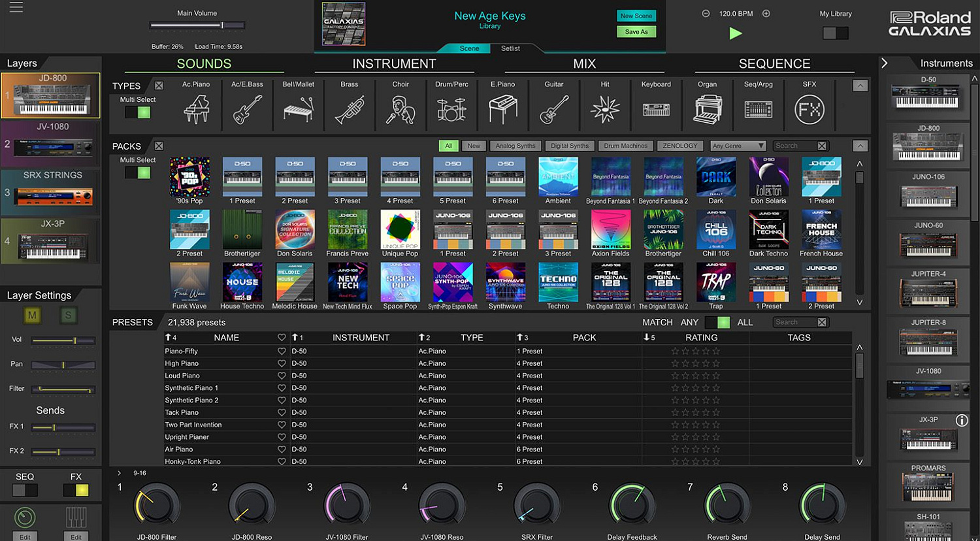Toggle the My Library switch
Screen dimensions: 980x541
tap(836, 33)
